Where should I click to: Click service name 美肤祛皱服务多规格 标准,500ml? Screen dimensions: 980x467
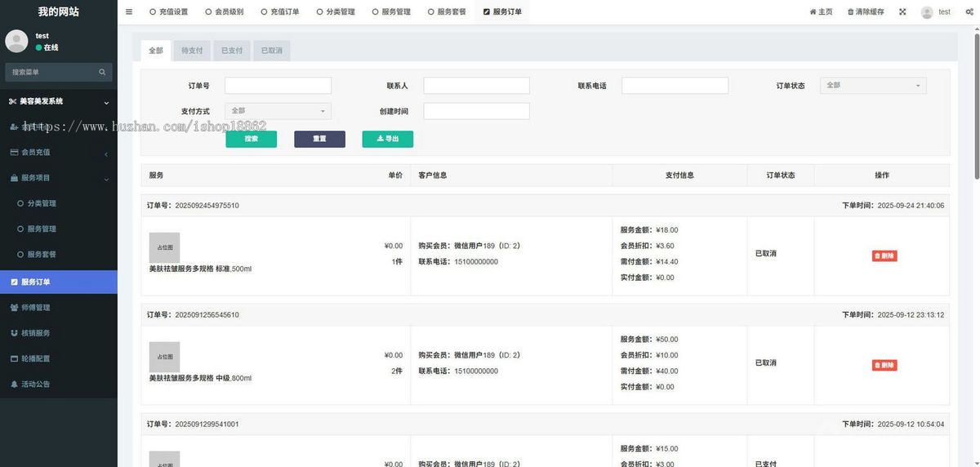coord(200,269)
